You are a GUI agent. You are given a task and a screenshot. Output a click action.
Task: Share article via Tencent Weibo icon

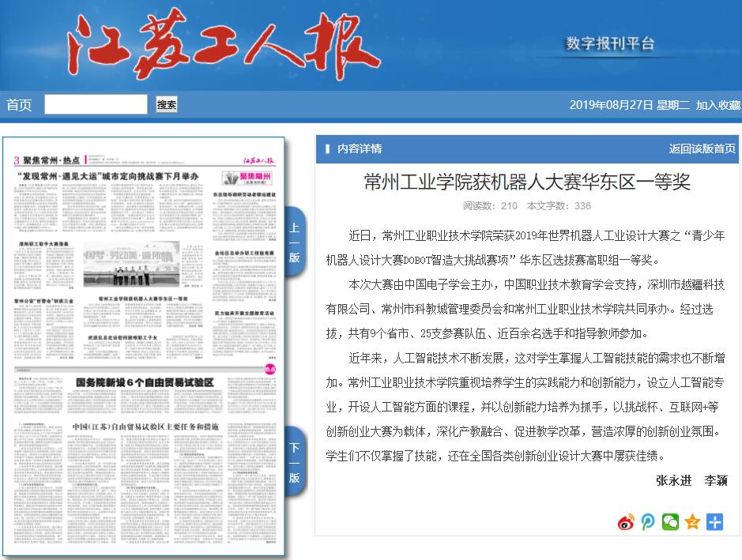point(648,522)
